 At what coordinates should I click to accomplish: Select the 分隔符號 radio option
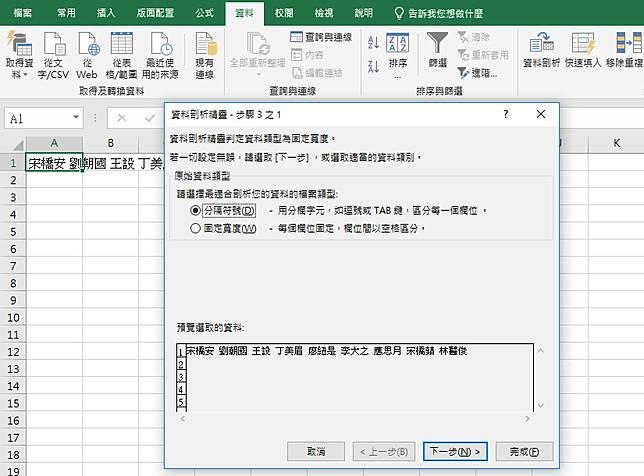click(196, 211)
